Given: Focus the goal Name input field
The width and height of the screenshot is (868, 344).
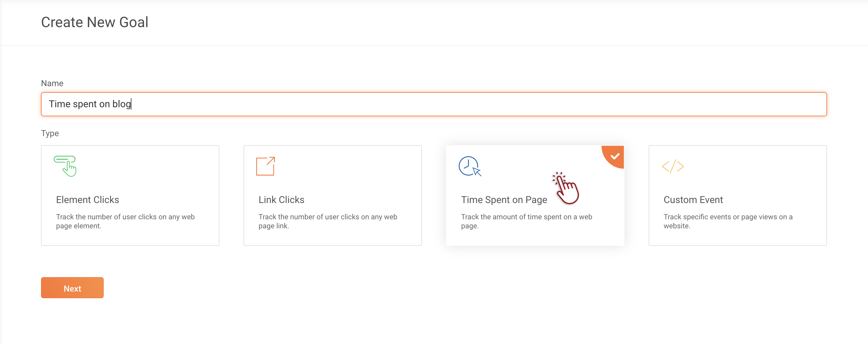Looking at the screenshot, I should point(434,104).
